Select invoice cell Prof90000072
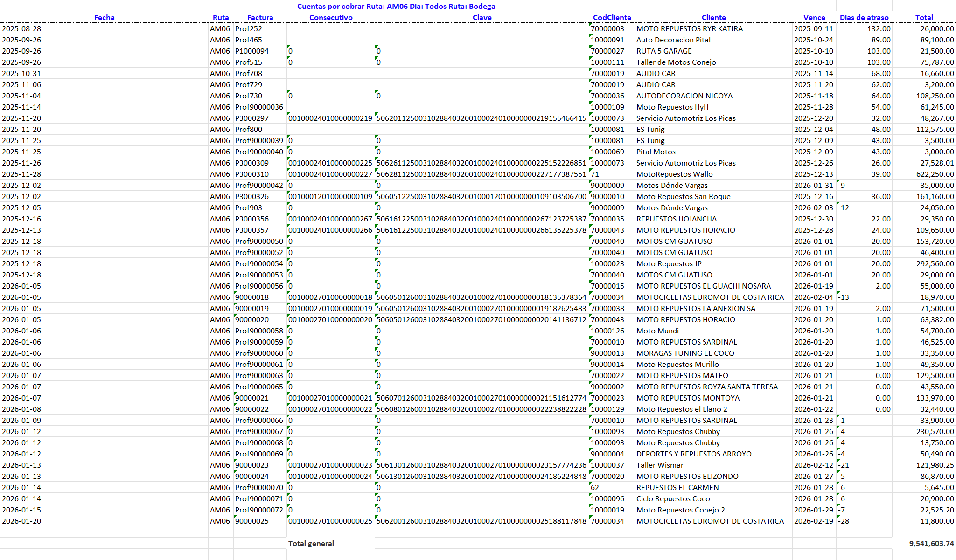Viewport: 956px width, 560px height. (259, 510)
